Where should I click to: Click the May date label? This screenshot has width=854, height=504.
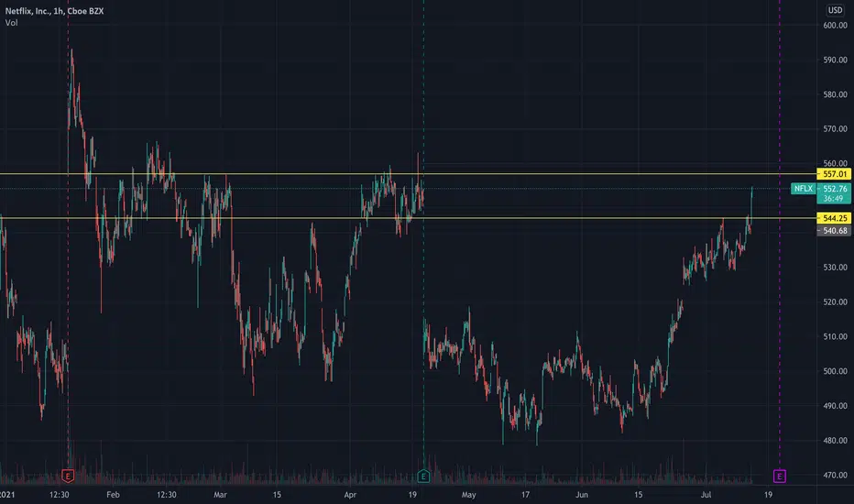(x=468, y=495)
